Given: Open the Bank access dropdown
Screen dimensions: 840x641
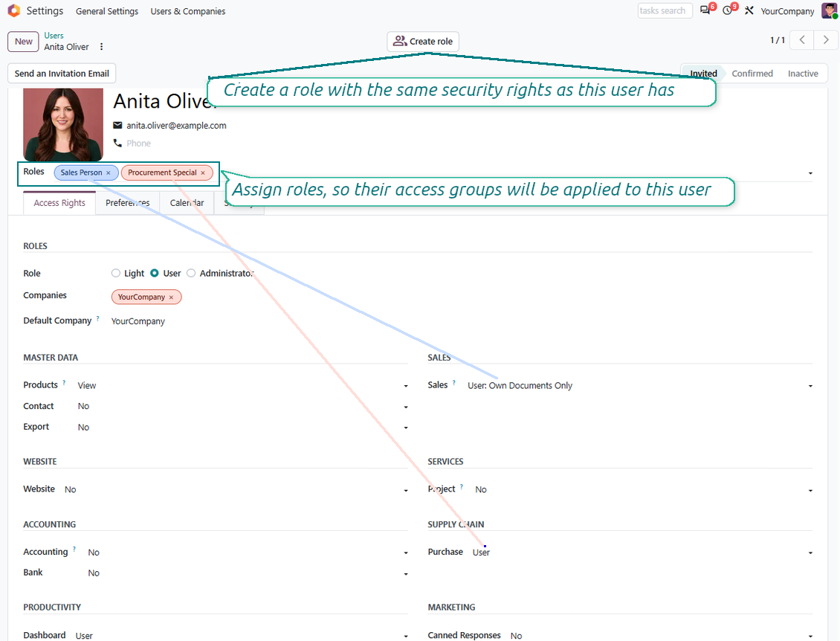Looking at the screenshot, I should [406, 574].
